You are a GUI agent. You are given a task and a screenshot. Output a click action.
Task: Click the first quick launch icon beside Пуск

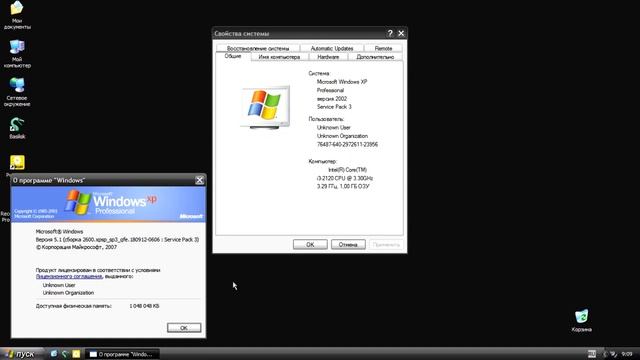(x=53, y=354)
